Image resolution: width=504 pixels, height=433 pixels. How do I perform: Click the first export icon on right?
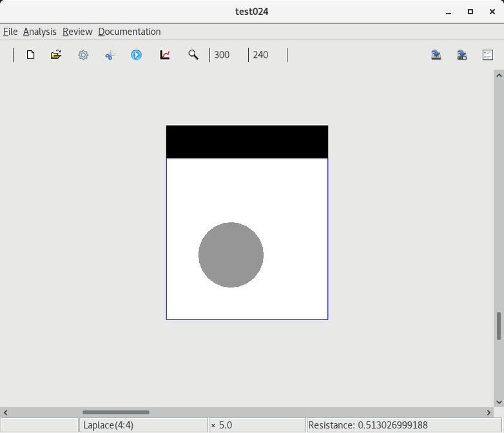(436, 55)
